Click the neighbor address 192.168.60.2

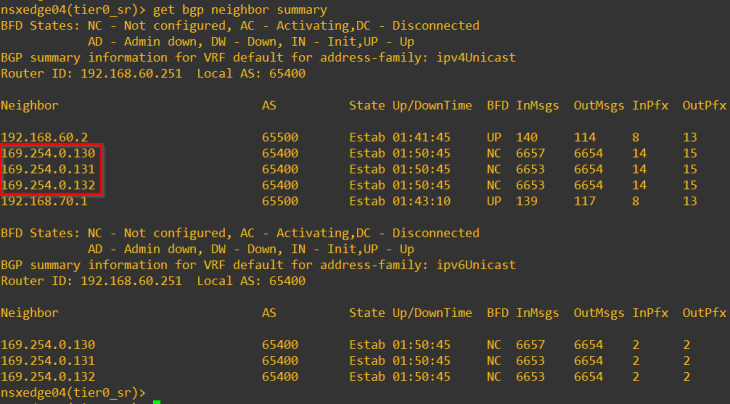click(44, 137)
